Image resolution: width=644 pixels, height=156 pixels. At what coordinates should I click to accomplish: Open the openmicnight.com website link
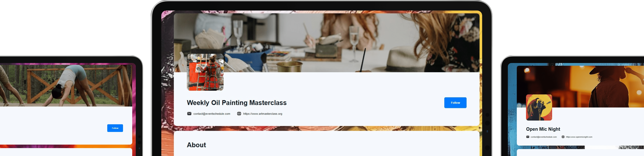click(579, 137)
